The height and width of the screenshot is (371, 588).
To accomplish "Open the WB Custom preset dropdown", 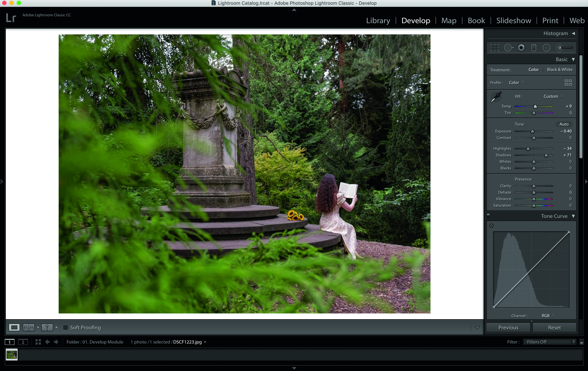I will (x=553, y=96).
